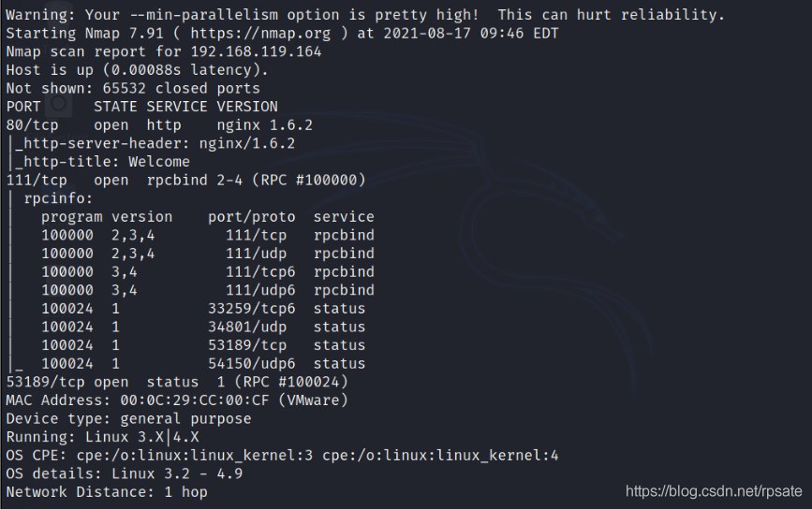Click the MAC Address 00:0C:29:CC:00:CF text
The width and height of the screenshot is (812, 509).
[138, 400]
